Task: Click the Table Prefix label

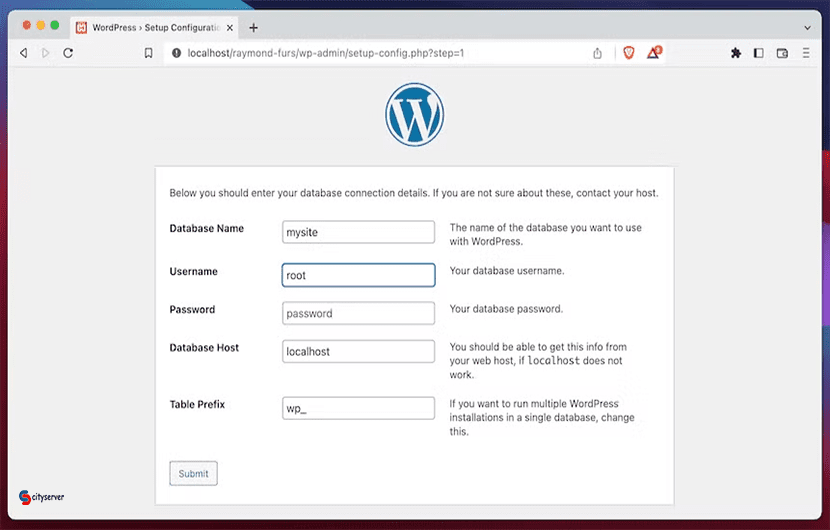Action: tap(197, 404)
